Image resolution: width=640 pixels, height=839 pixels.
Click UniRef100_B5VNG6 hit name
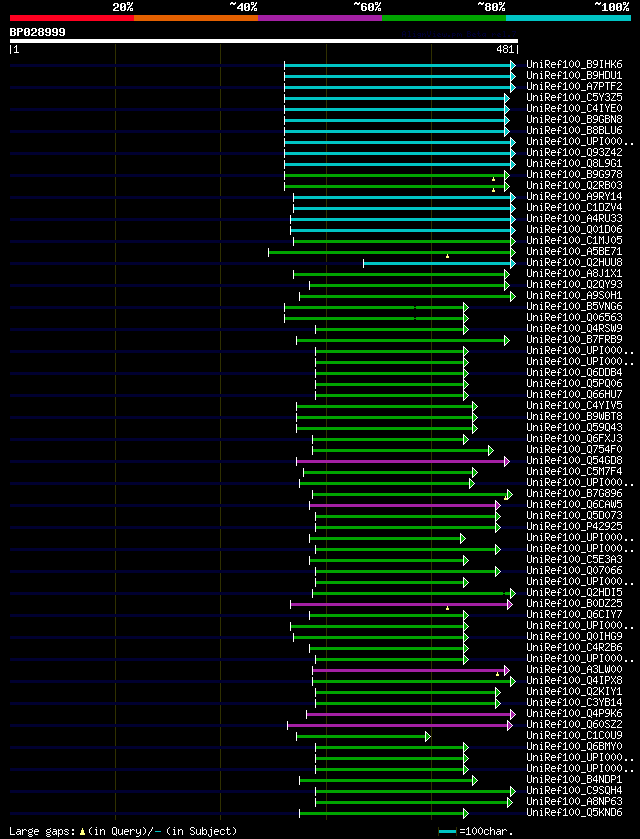tap(574, 307)
